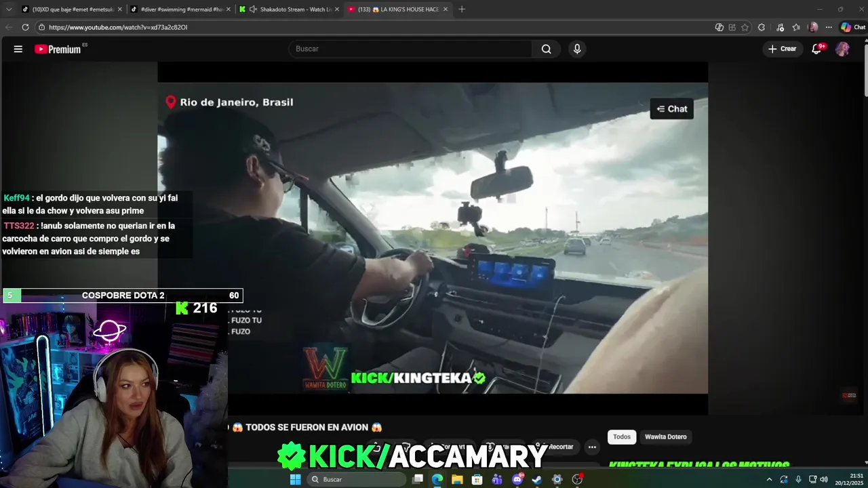View site information icon in address bar
This screenshot has height=488, width=868.
click(x=41, y=27)
